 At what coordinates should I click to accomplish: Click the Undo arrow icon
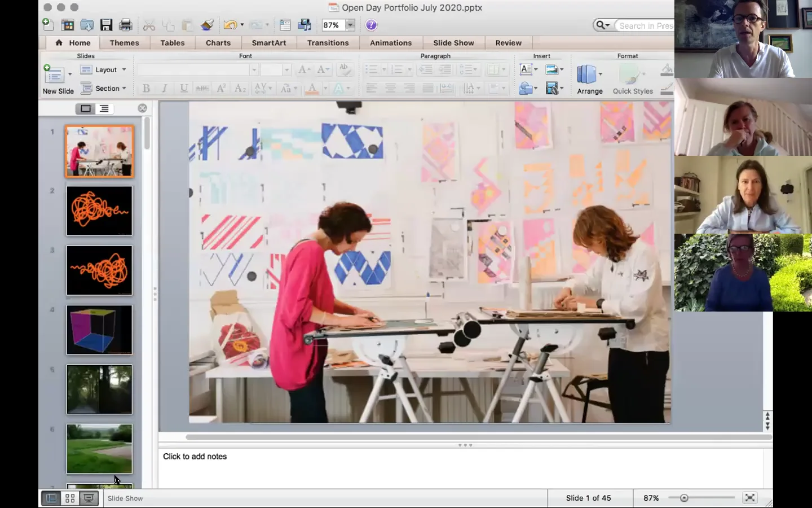point(230,25)
